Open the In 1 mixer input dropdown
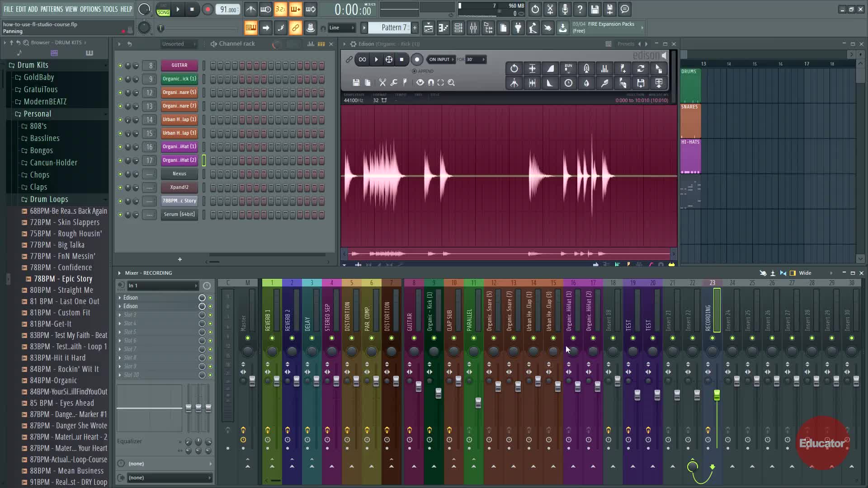This screenshot has width=868, height=488. click(163, 286)
